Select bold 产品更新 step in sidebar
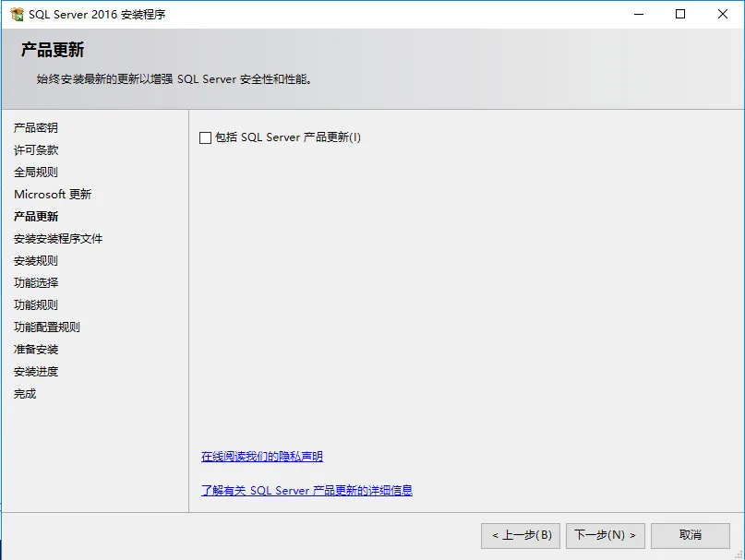The height and width of the screenshot is (560, 745). 36,217
